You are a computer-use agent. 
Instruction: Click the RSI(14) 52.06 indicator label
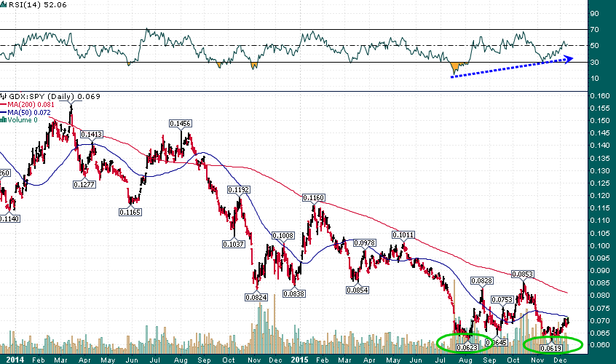click(38, 4)
